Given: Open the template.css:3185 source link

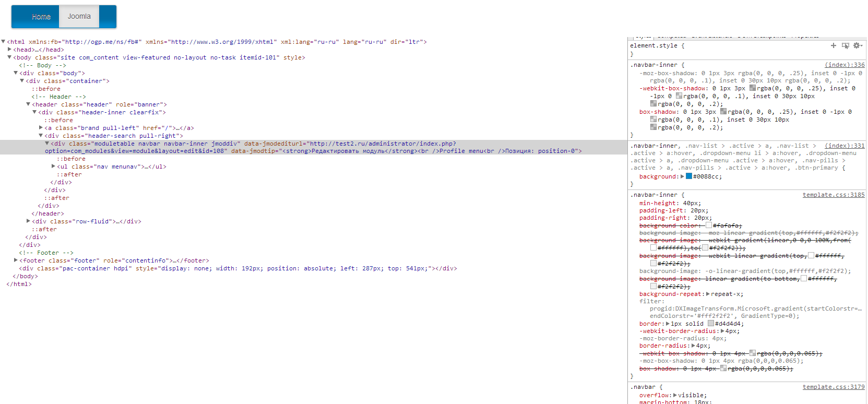Looking at the screenshot, I should point(833,195).
